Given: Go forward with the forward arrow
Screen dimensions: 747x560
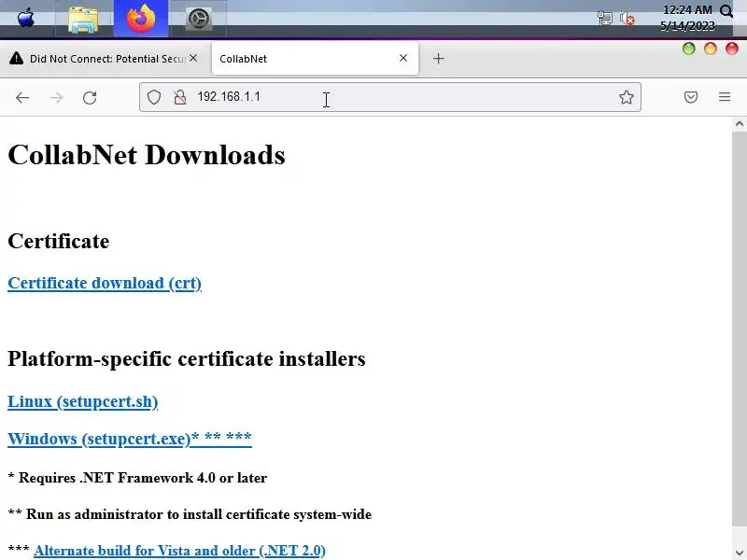Looking at the screenshot, I should (56, 98).
